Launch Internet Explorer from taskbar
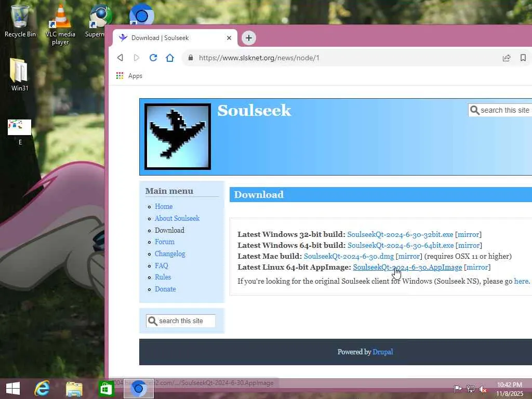The image size is (532, 399). click(42, 389)
